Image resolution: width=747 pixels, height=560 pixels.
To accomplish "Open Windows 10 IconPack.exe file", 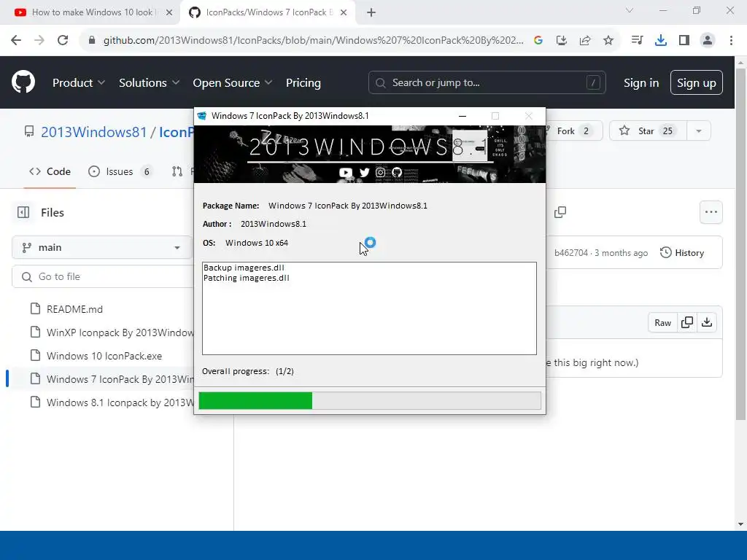I will pos(104,356).
